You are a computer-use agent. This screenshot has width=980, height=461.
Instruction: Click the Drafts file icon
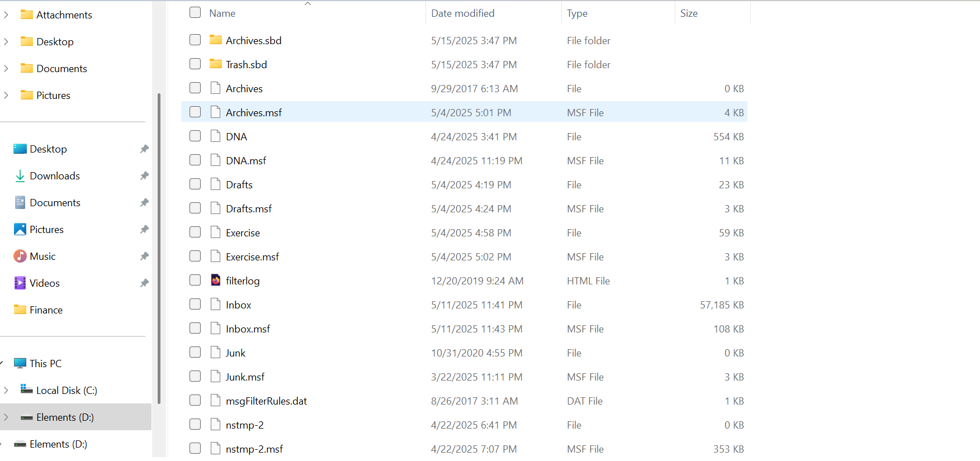click(x=216, y=184)
